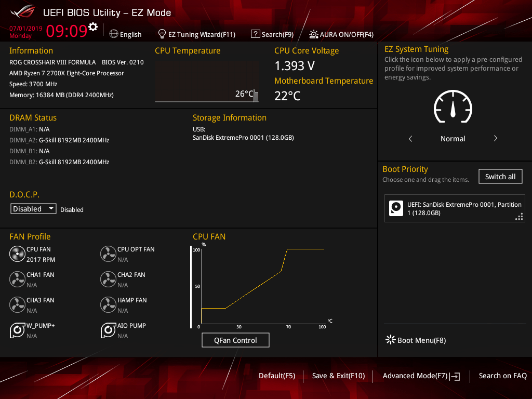Click the Motherboard Temperature heading
This screenshot has height=399, width=532.
coord(324,81)
